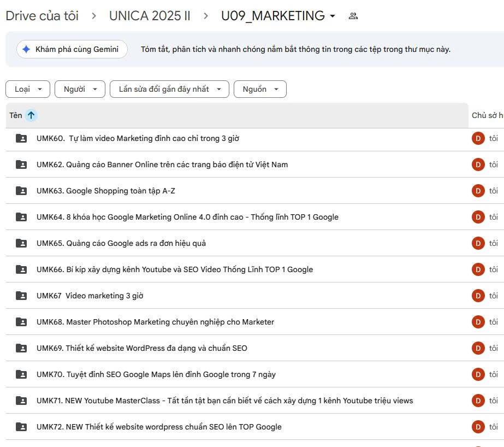Click the Chủ sở hữu column header
The width and height of the screenshot is (504, 447).
coord(487,115)
